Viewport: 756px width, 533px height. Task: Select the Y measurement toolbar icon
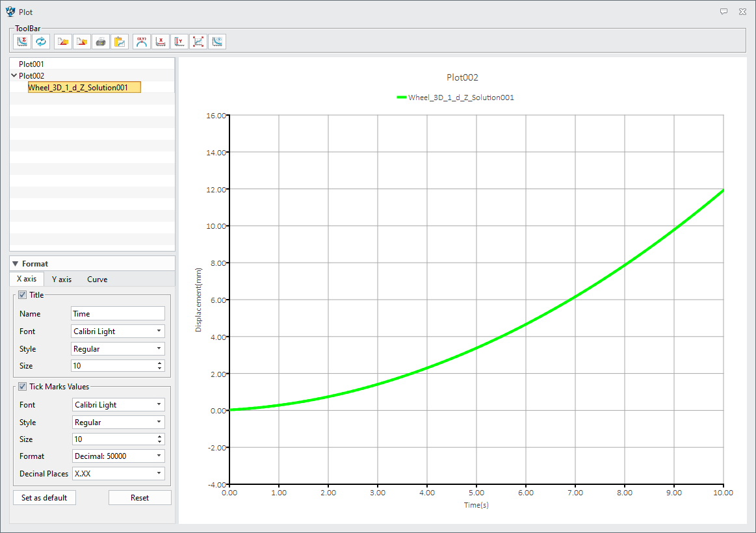[x=179, y=42]
